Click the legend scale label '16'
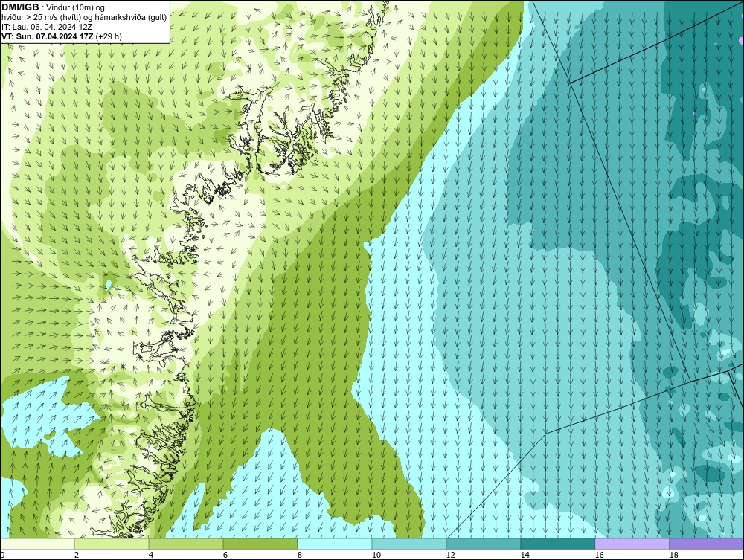Viewport: 744px width, 560px height. [599, 555]
